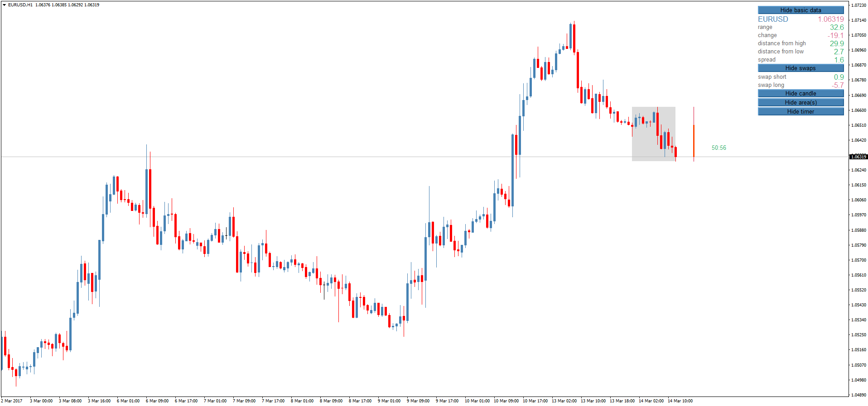Toggle the Hide candle button
This screenshot has height=406, width=868.
click(800, 93)
